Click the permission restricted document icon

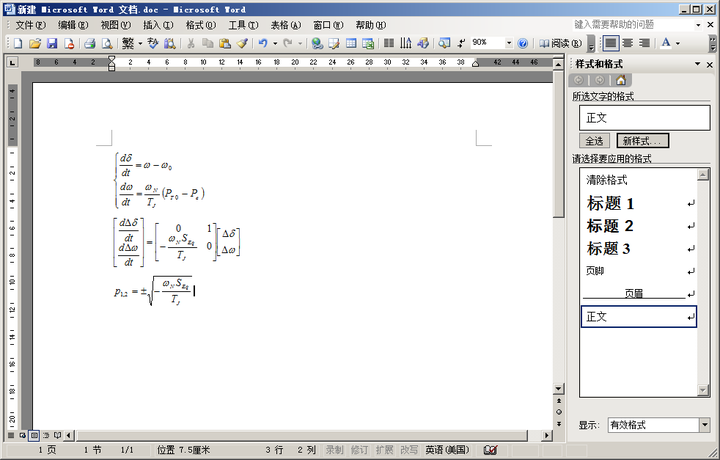coord(69,43)
